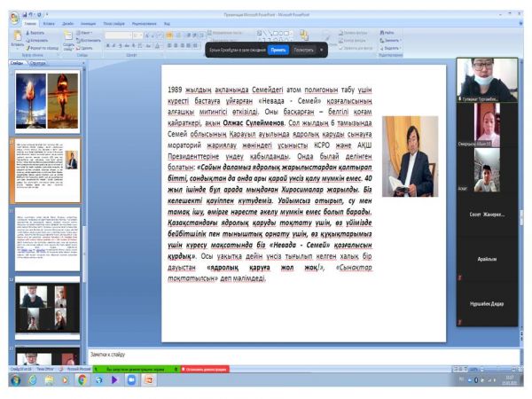Click PowerPoint icon in the taskbar
The image size is (532, 399).
[x=146, y=379]
